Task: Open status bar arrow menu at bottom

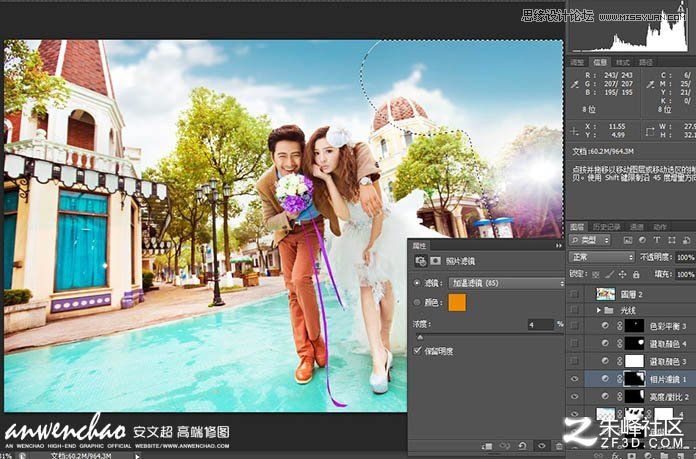Action: pos(137,455)
